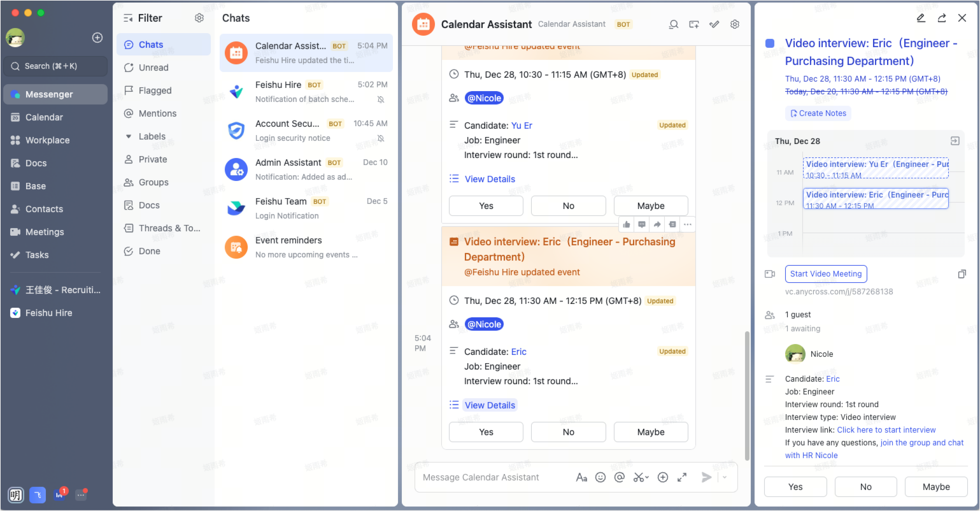Expand the Labels section in filter

129,136
